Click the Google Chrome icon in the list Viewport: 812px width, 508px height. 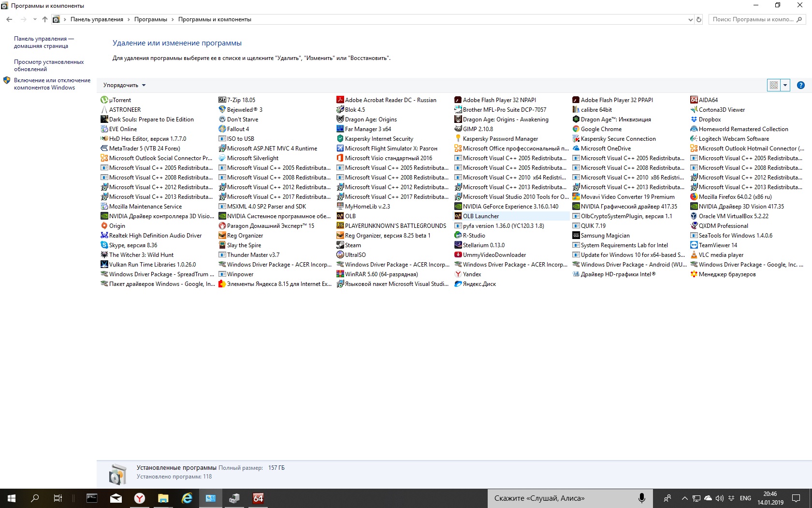click(x=576, y=129)
